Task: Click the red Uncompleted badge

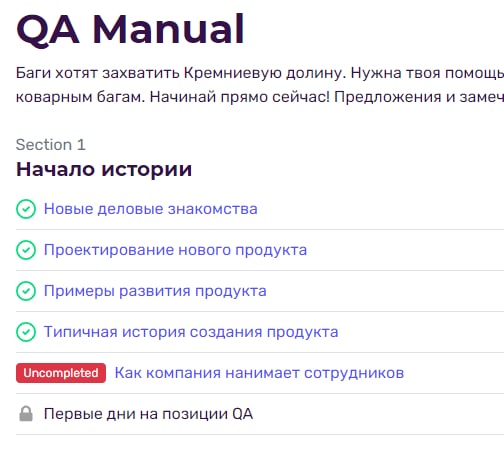Action: tap(61, 373)
